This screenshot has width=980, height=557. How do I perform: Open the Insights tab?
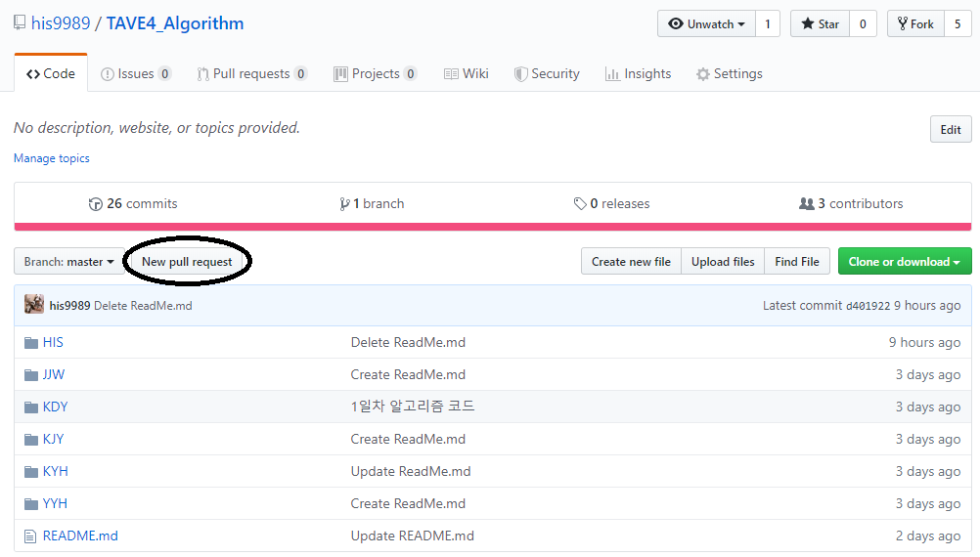tap(638, 73)
